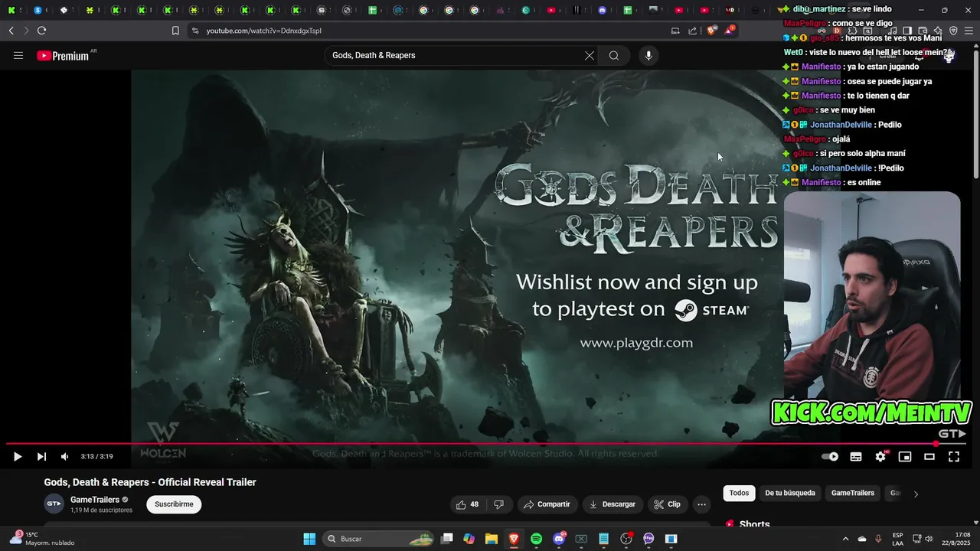
Task: Click the video title text
Action: click(x=150, y=482)
